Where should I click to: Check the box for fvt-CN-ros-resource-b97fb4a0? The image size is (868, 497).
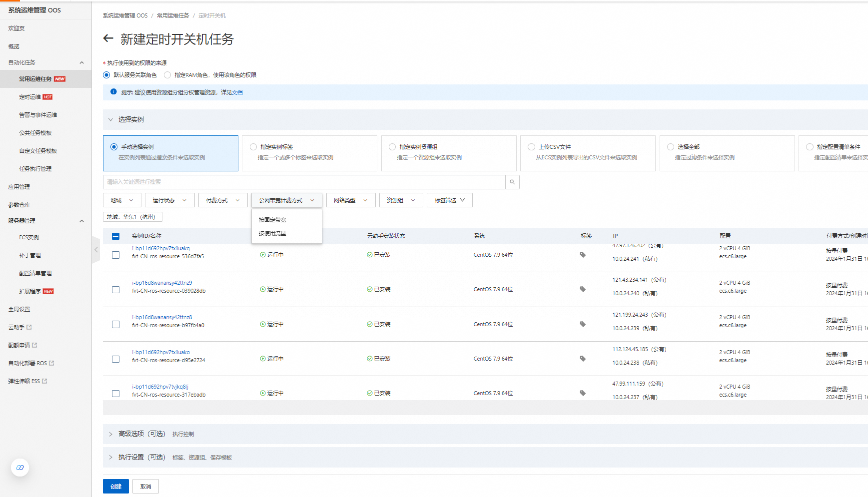pyautogui.click(x=115, y=324)
